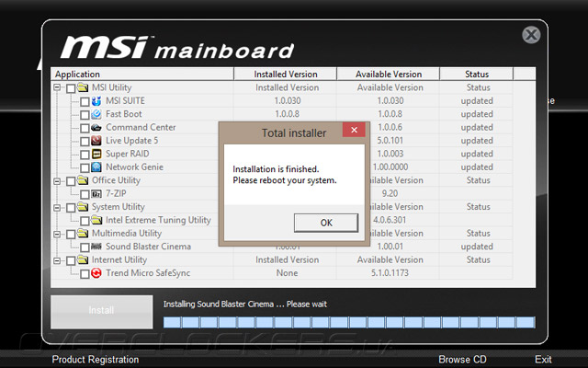588x368 pixels.
Task: Click Browse CD at the bottom
Action: [x=462, y=360]
